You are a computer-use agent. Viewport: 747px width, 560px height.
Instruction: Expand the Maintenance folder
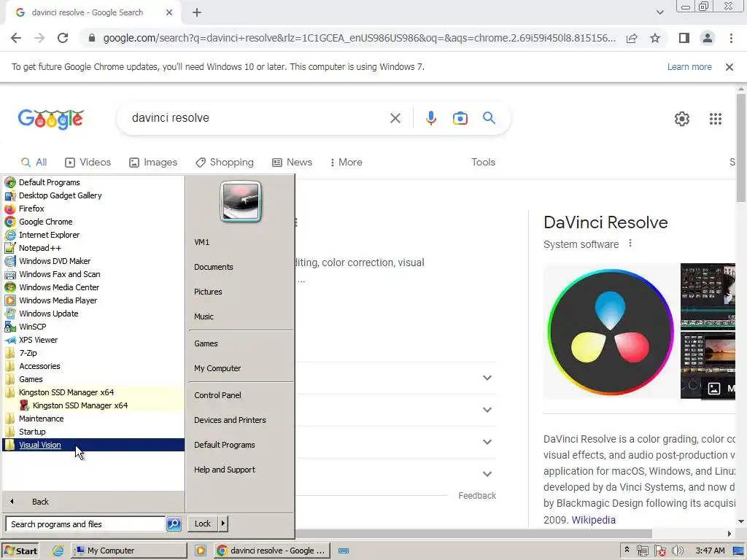[x=41, y=419]
